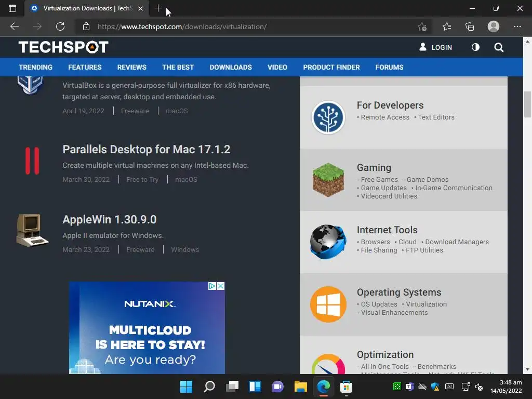Go to FORUMS
Viewport: 532px width, 399px height.
click(x=389, y=67)
